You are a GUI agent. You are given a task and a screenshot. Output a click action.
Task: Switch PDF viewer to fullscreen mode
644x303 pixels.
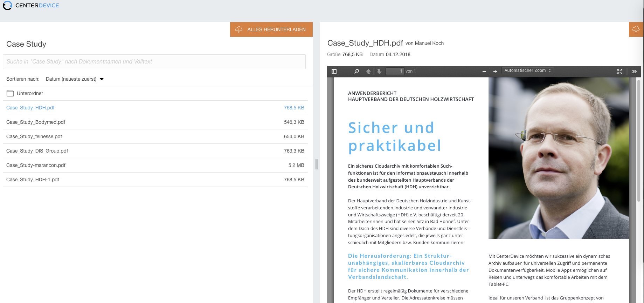[620, 72]
